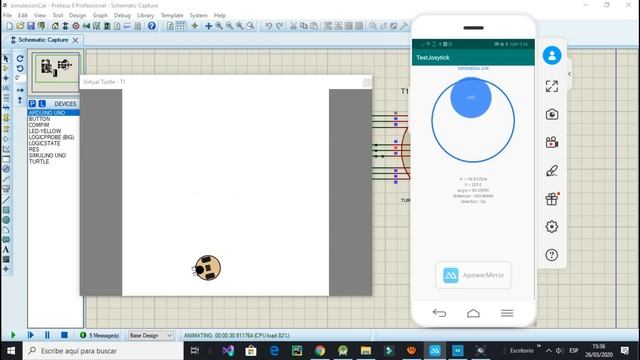Open the Graph menu

coord(100,16)
